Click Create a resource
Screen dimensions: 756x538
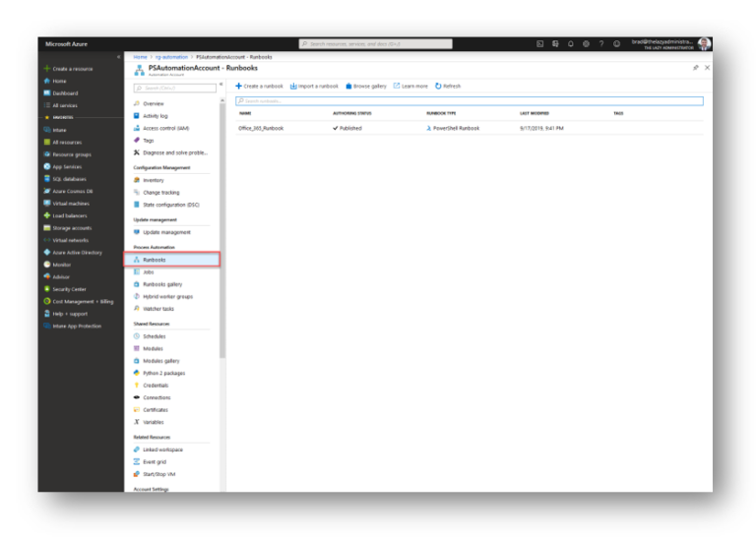coord(69,69)
